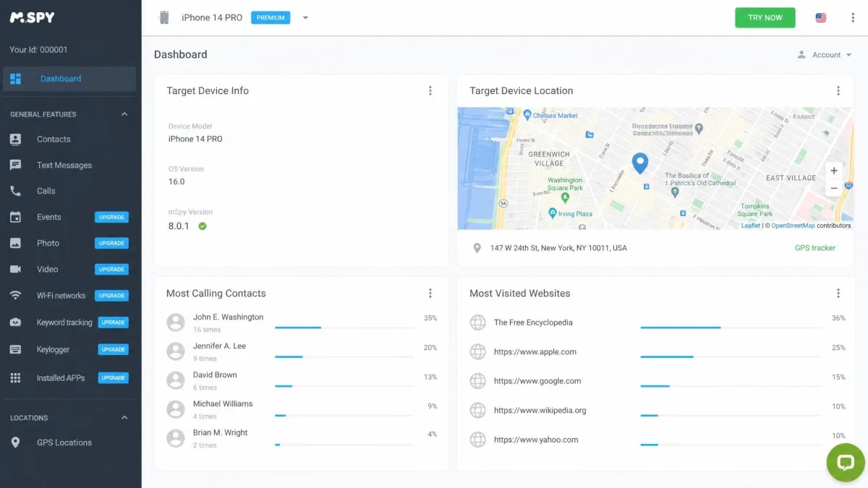Click the Text Messages chat icon
868x488 pixels.
tap(15, 165)
